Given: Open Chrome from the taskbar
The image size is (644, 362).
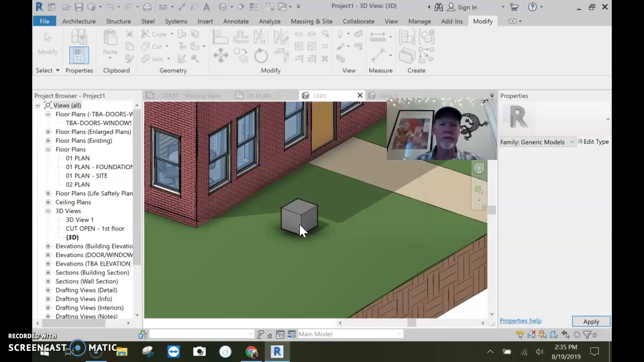Looking at the screenshot, I should [x=252, y=351].
